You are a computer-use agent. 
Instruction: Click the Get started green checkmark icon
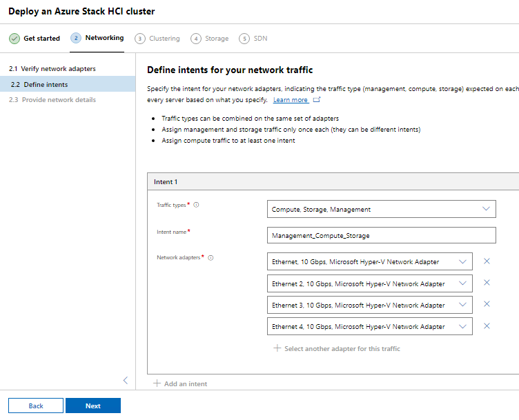pos(14,39)
